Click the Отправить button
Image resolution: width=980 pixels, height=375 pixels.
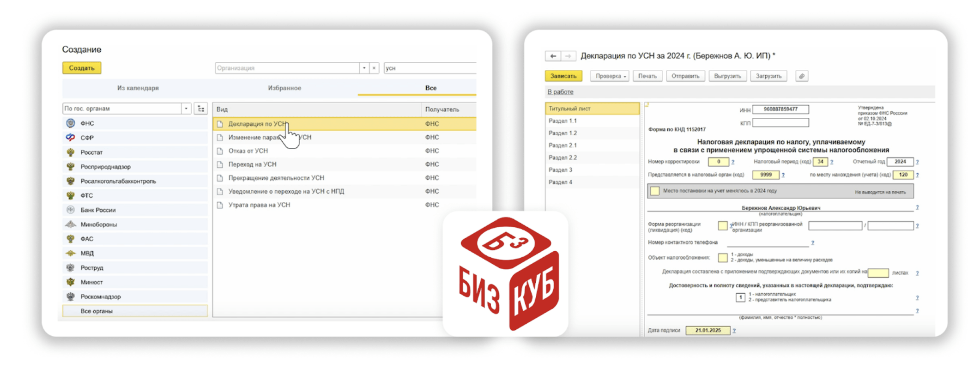(x=685, y=76)
